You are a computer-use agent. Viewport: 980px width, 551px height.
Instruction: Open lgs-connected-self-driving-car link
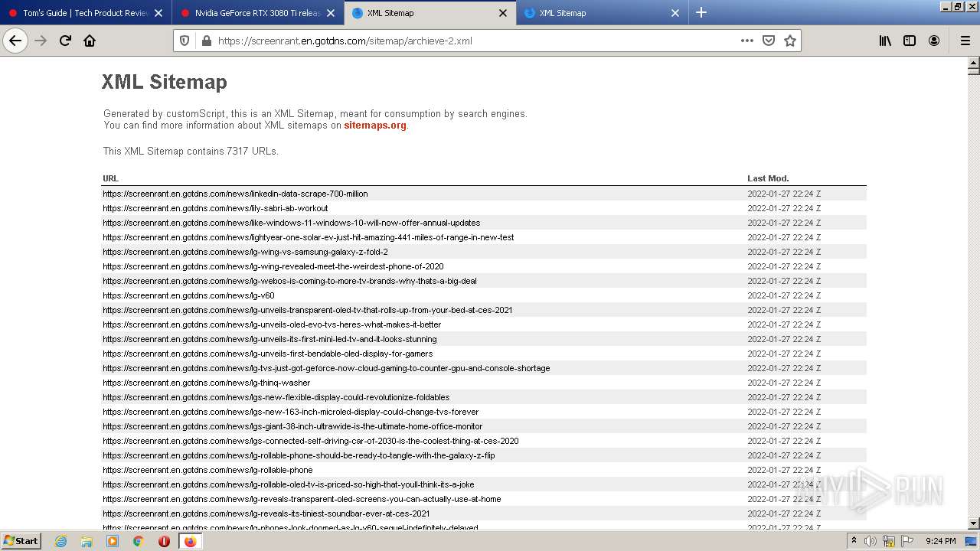(x=311, y=441)
